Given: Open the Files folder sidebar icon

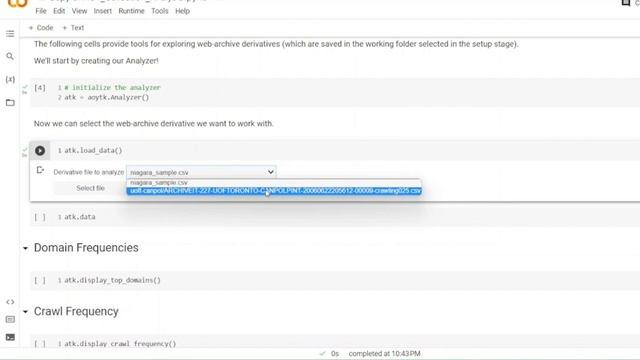Looking at the screenshot, I should tap(10, 102).
